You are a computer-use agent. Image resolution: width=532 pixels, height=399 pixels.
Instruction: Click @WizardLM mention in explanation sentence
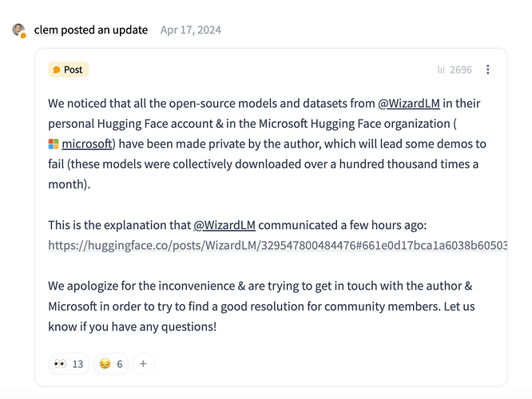(225, 225)
